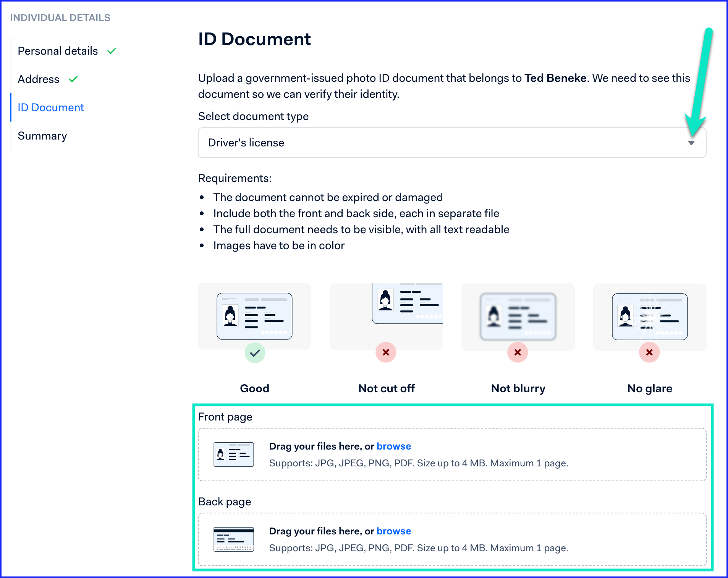Click browse link in Front page upload
Screen dimensions: 728x578
(x=394, y=446)
